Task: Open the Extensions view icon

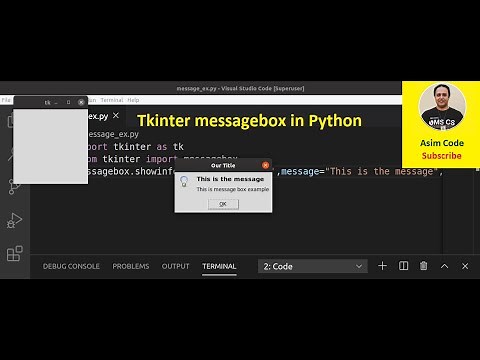Action: coord(14,254)
